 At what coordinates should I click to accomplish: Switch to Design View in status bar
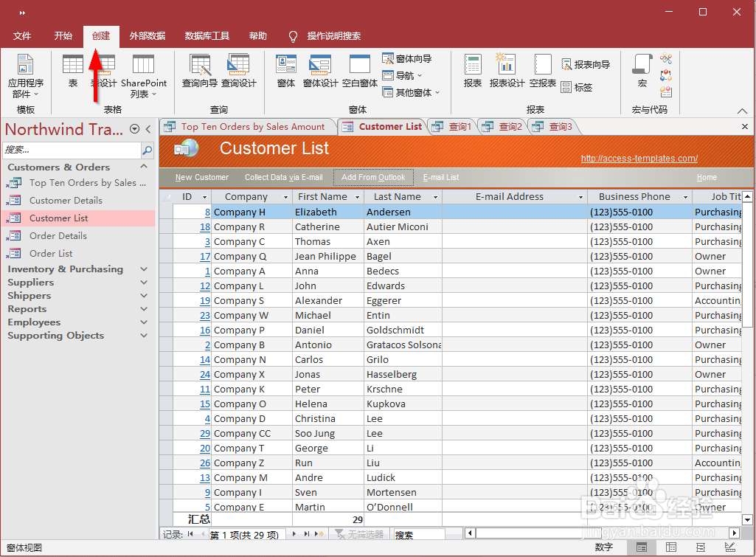(730, 547)
